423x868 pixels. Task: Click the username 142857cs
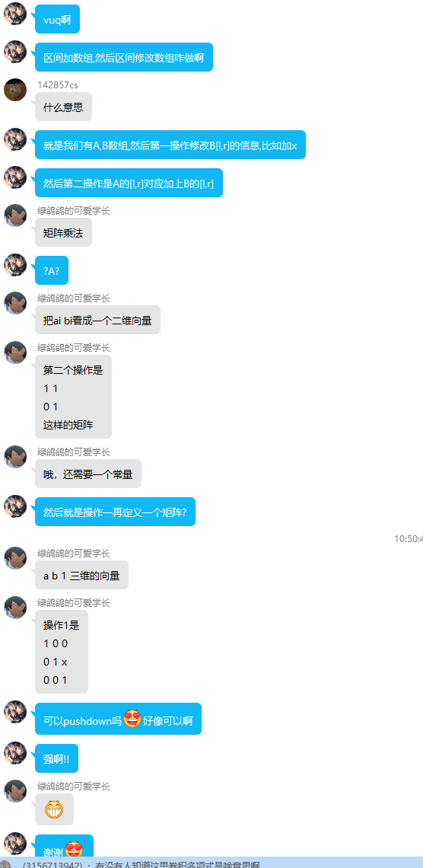click(58, 85)
